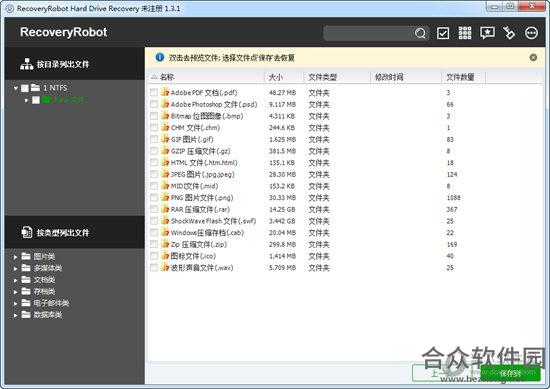This screenshot has height=389, width=550.
Task: Select the 电子邮件类 tree label
Action: click(x=51, y=303)
